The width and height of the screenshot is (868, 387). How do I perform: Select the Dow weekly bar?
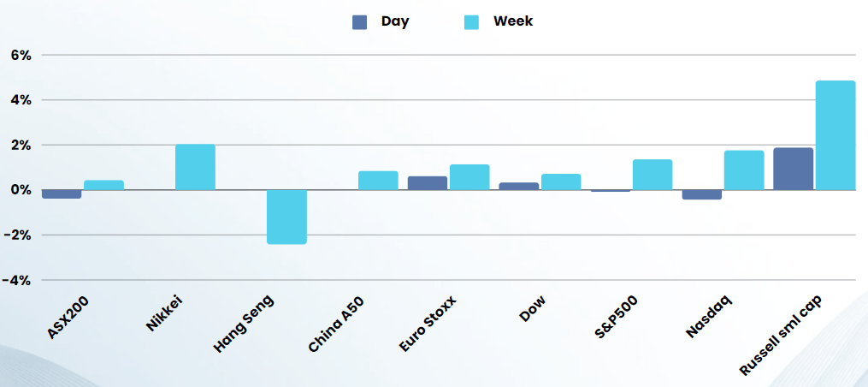coord(561,182)
